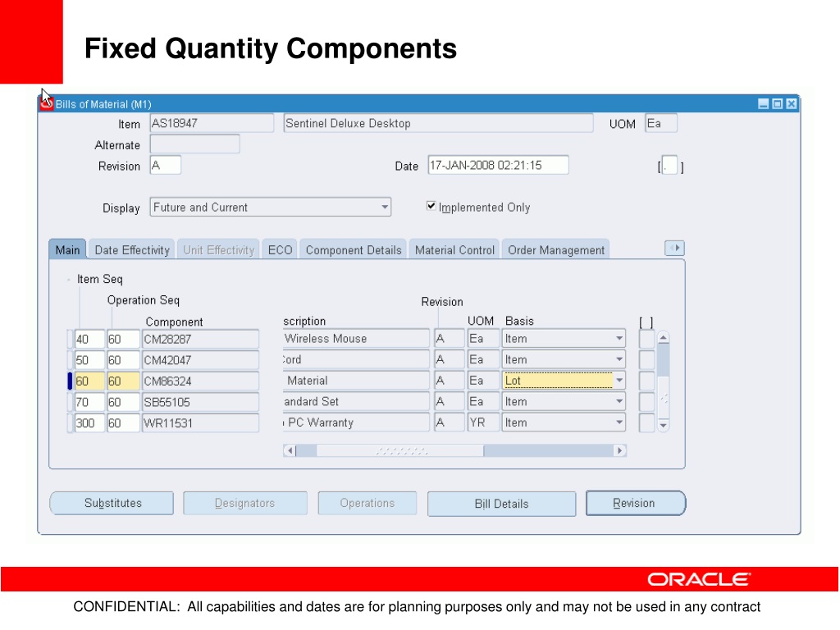
Task: Select component CM42047 field
Action: click(200, 360)
